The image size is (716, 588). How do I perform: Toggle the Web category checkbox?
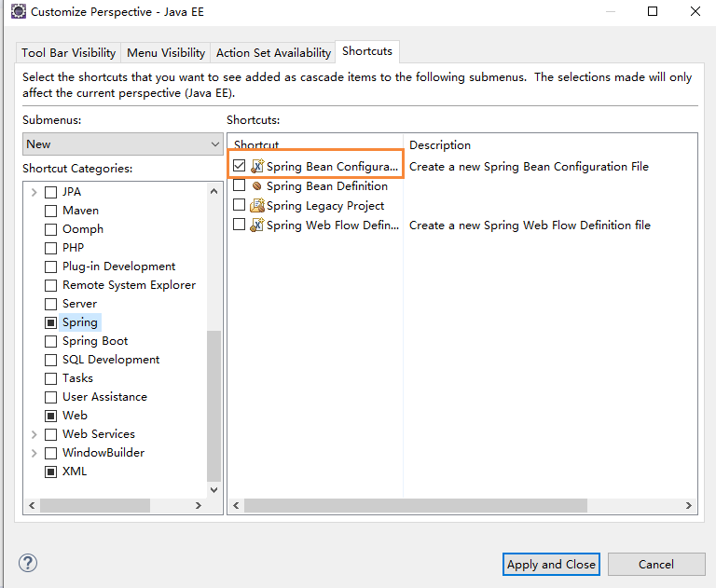[50, 416]
